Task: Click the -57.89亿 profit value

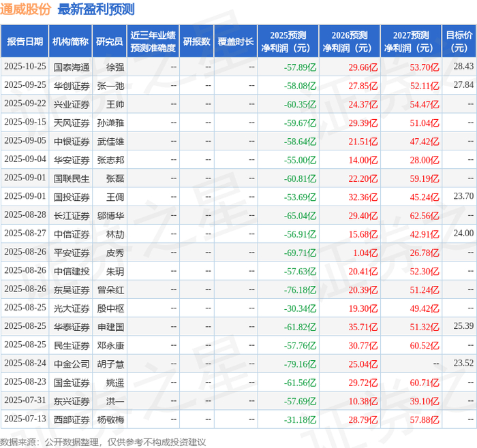Action: [301, 67]
